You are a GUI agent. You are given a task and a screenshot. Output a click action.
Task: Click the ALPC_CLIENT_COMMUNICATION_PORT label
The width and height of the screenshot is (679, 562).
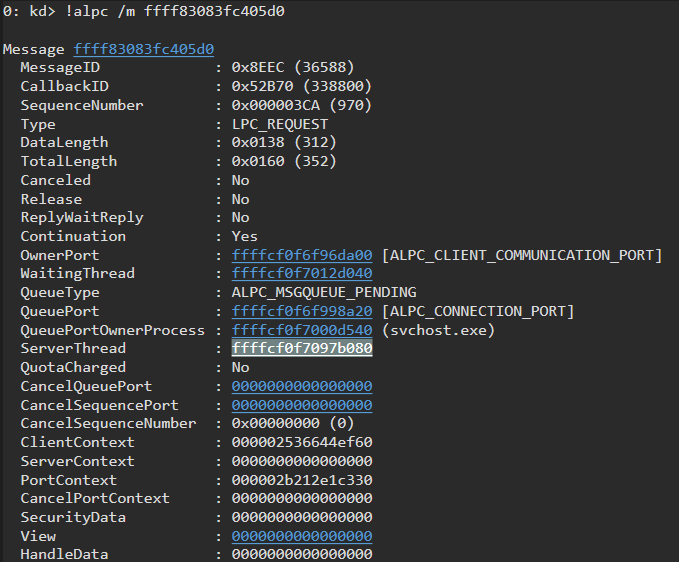click(522, 255)
